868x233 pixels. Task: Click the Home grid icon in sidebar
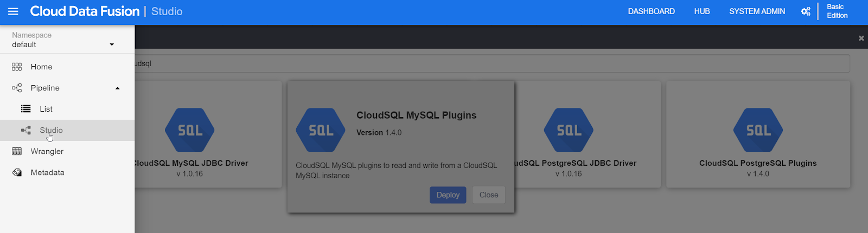[x=17, y=67]
